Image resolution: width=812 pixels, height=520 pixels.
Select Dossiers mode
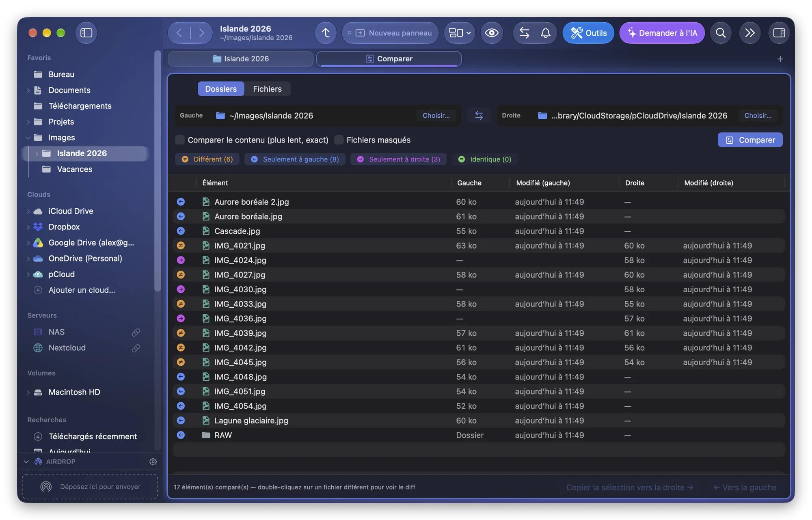pyautogui.click(x=221, y=89)
